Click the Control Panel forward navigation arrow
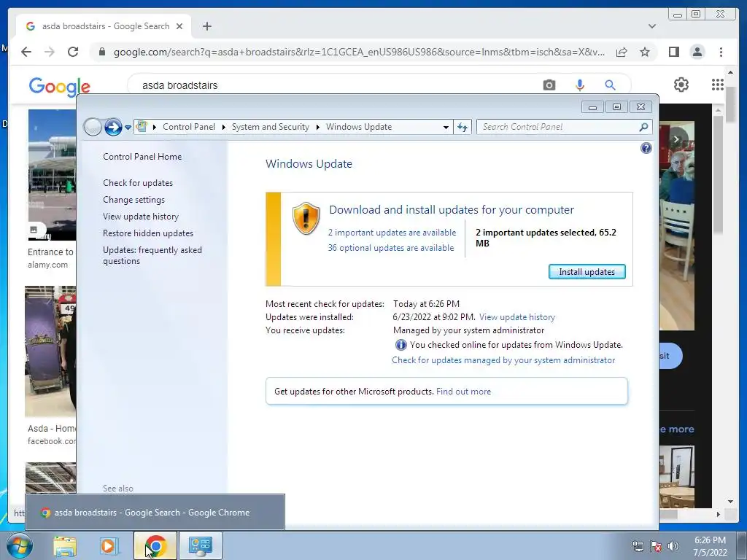Screen dimensions: 747x560 (113, 127)
